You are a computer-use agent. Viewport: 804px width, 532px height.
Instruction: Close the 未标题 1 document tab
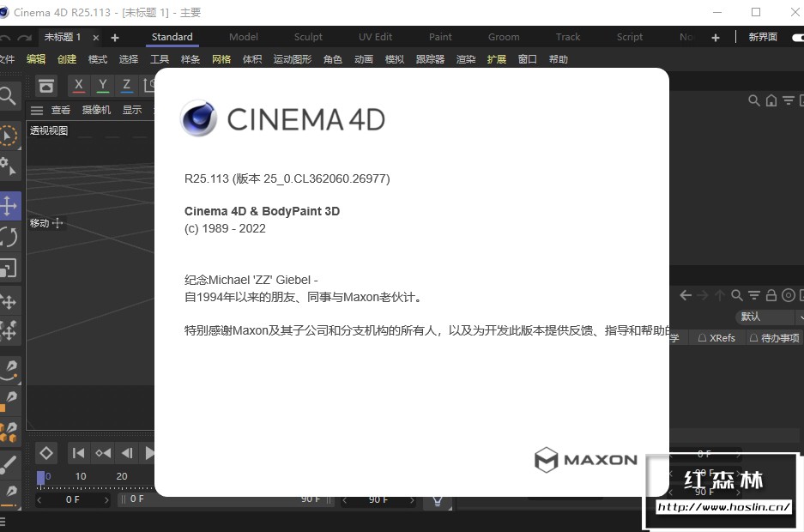click(x=96, y=38)
